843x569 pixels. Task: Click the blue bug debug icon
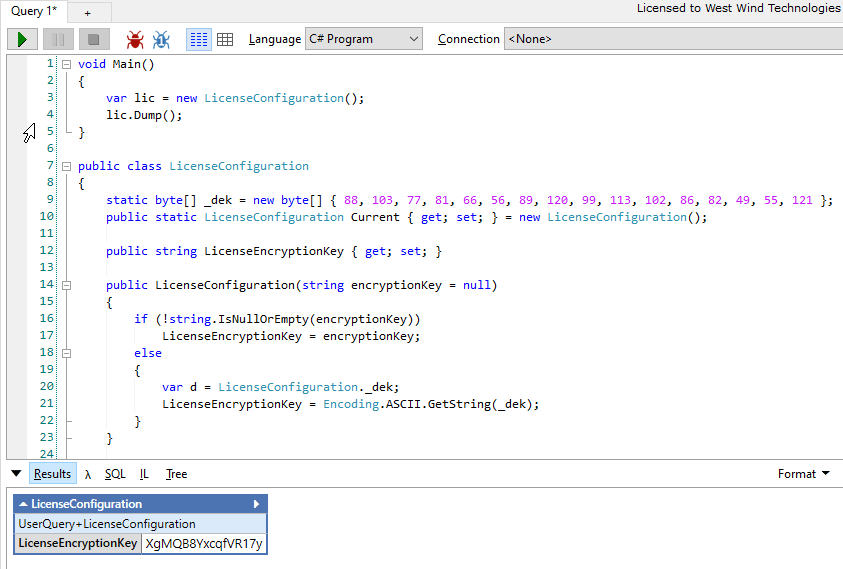click(161, 39)
